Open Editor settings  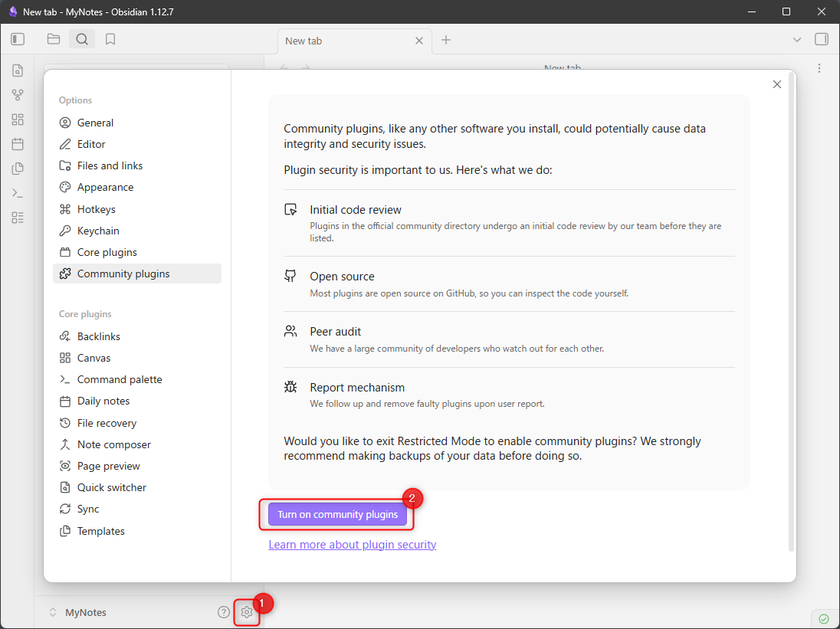point(137,144)
